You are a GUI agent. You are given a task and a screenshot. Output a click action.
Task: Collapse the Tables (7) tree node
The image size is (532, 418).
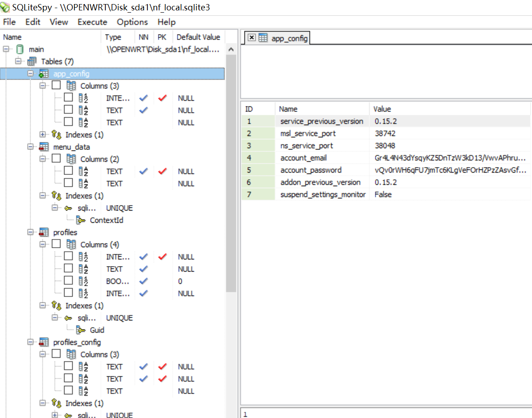pos(19,61)
